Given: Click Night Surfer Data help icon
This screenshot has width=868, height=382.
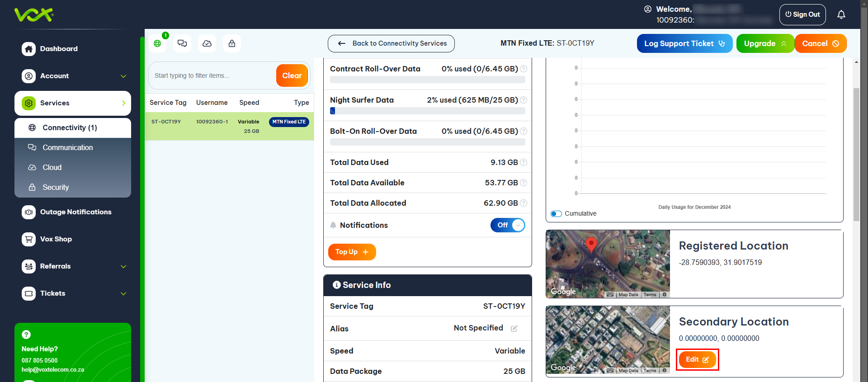Looking at the screenshot, I should tap(524, 100).
